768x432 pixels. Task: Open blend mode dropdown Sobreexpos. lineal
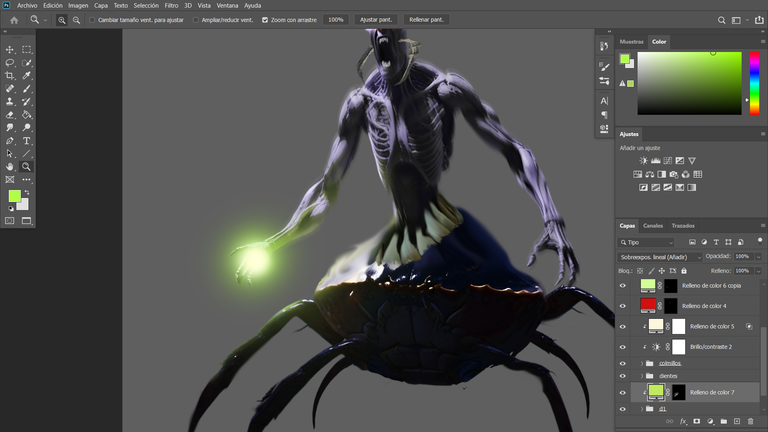click(x=660, y=257)
